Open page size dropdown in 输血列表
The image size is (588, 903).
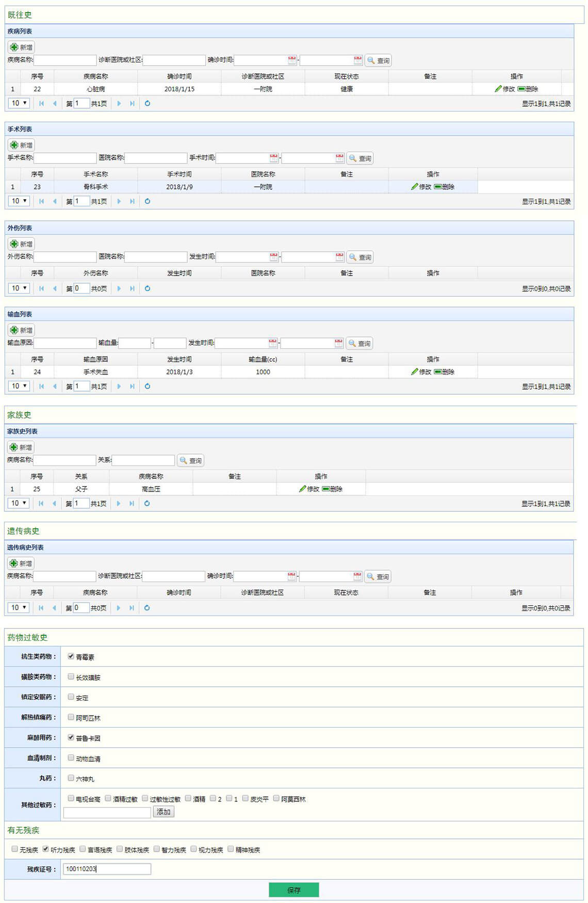(19, 386)
